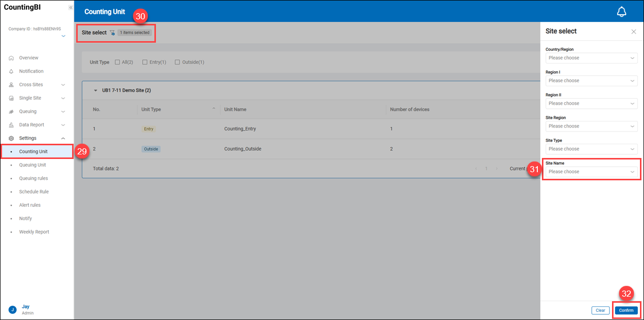Viewport: 644px width, 320px height.
Task: Click the Queuing sidebar icon
Action: [x=11, y=111]
